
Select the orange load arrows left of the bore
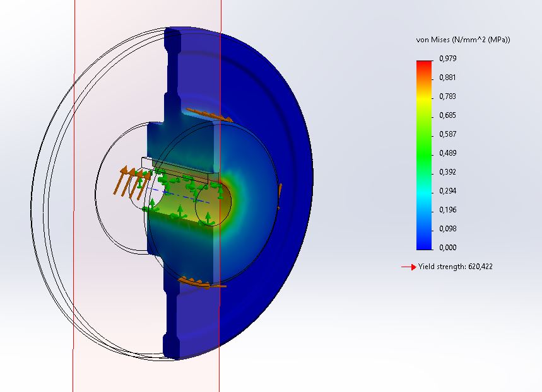pyautogui.click(x=132, y=182)
